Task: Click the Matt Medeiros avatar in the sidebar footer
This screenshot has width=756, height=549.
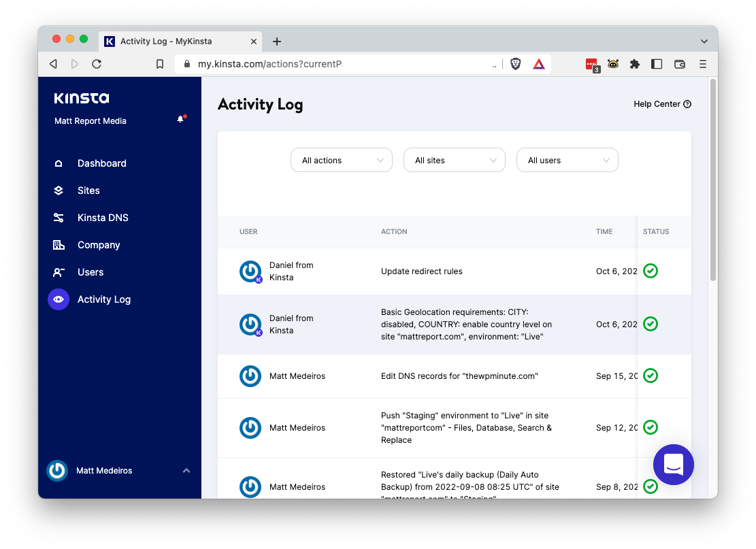Action: coord(57,471)
